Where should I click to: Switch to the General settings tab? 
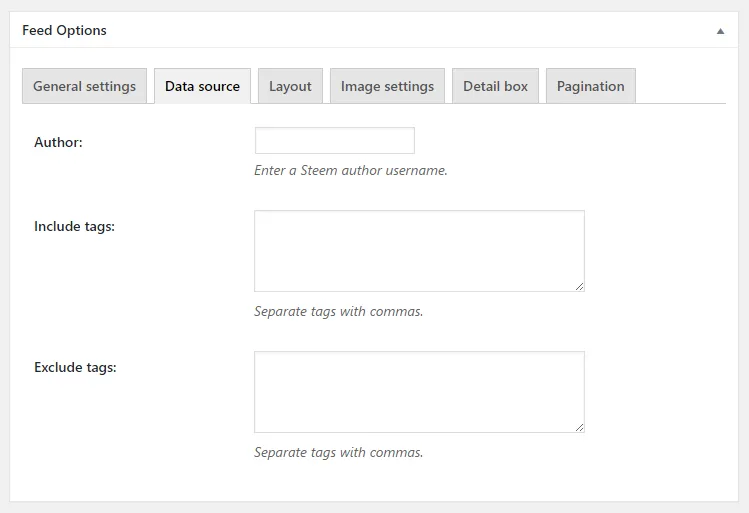pos(85,86)
